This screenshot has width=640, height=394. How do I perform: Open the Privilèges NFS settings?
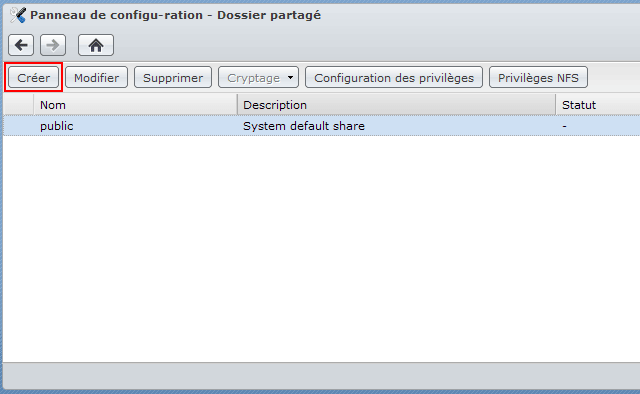[x=538, y=78]
